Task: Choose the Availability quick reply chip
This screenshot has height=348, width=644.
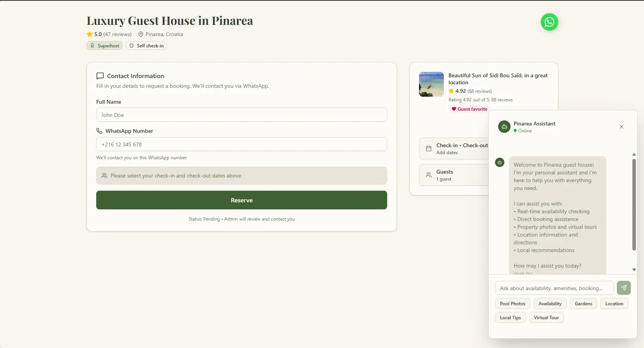Action: 550,304
